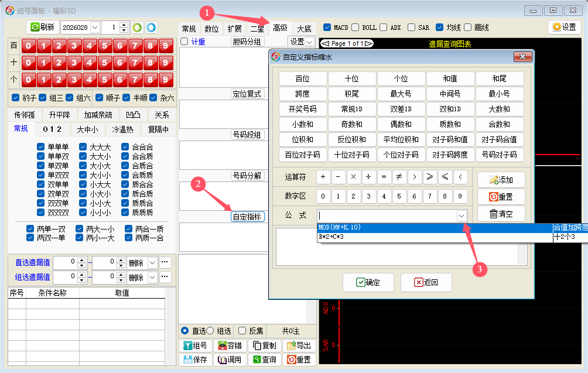Click the 清空 trash button

501,214
